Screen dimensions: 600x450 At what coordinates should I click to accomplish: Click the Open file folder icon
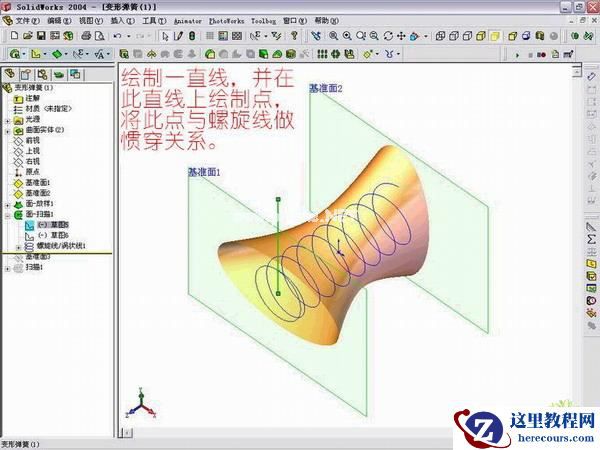tap(28, 36)
